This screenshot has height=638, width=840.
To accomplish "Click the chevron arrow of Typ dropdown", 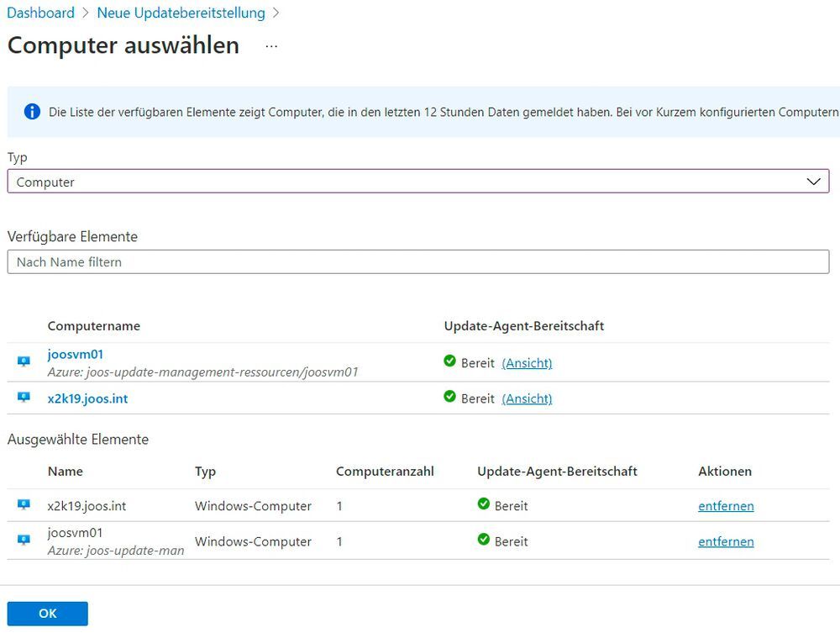I will tap(813, 182).
